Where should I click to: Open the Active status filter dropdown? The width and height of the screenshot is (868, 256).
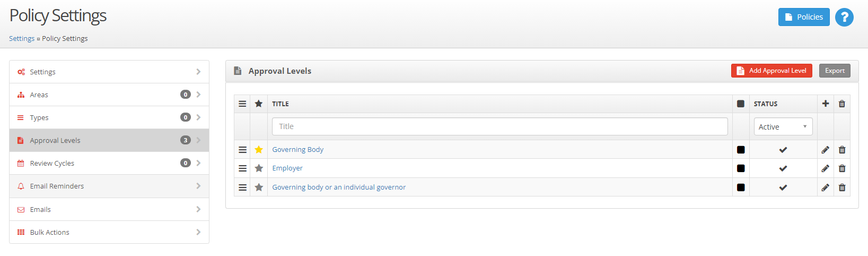coord(783,126)
